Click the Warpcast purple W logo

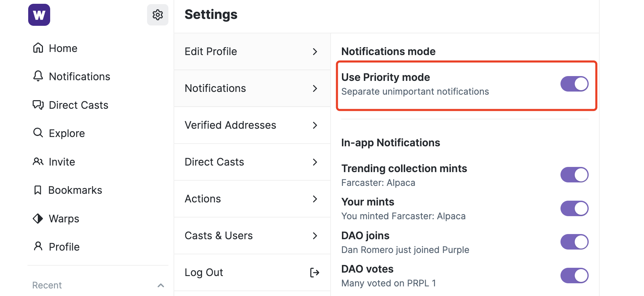pyautogui.click(x=39, y=15)
